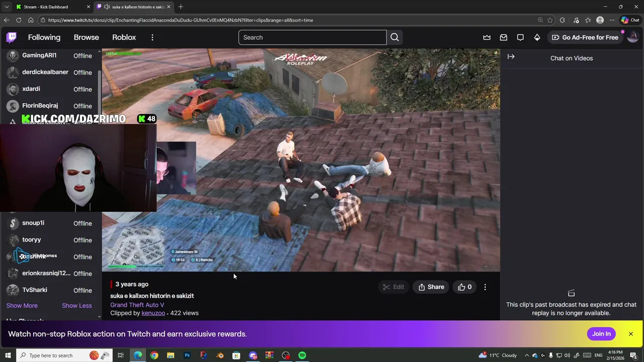Open the favorites list icon
Viewport: 644px width, 362px height.
[588, 20]
